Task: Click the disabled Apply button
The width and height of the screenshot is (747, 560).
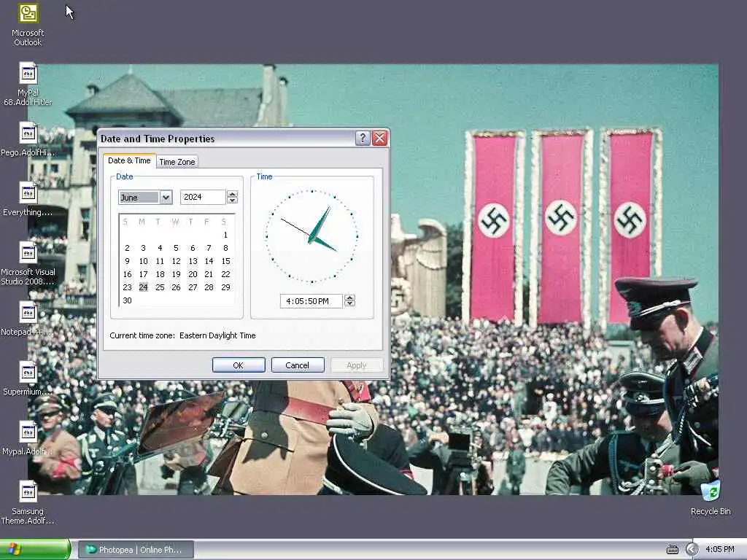Action: [356, 365]
